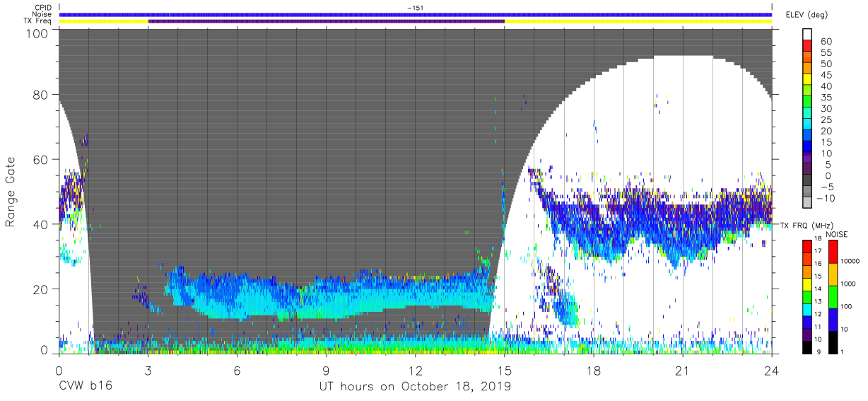This screenshot has height=401, width=868.
Task: Click the CVW b16 radar beam label
Action: click(x=86, y=386)
